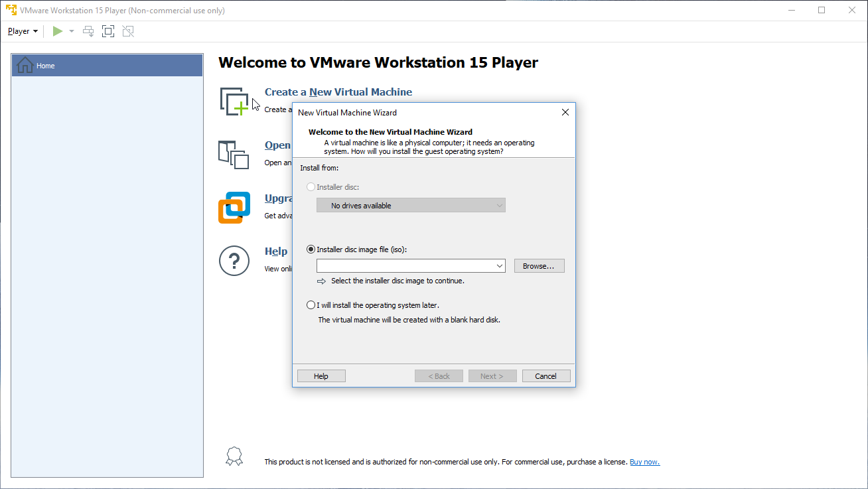868x489 pixels.
Task: Open the Player menu
Action: tap(23, 31)
